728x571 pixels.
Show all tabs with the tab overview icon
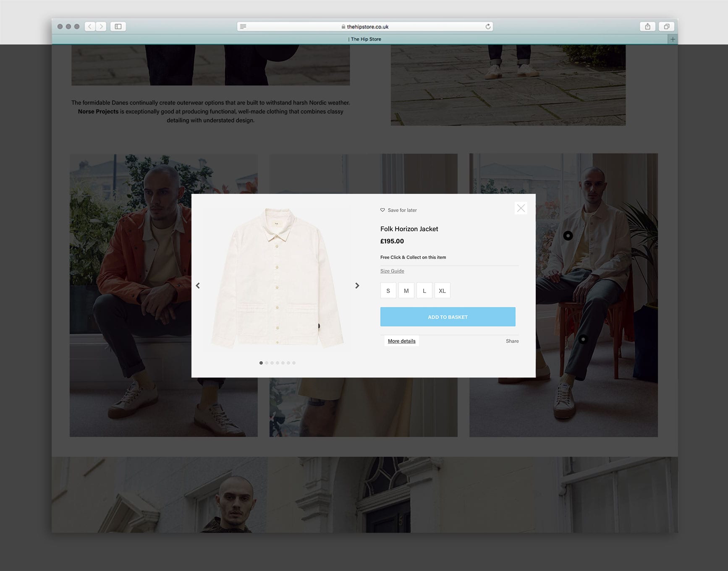(666, 26)
